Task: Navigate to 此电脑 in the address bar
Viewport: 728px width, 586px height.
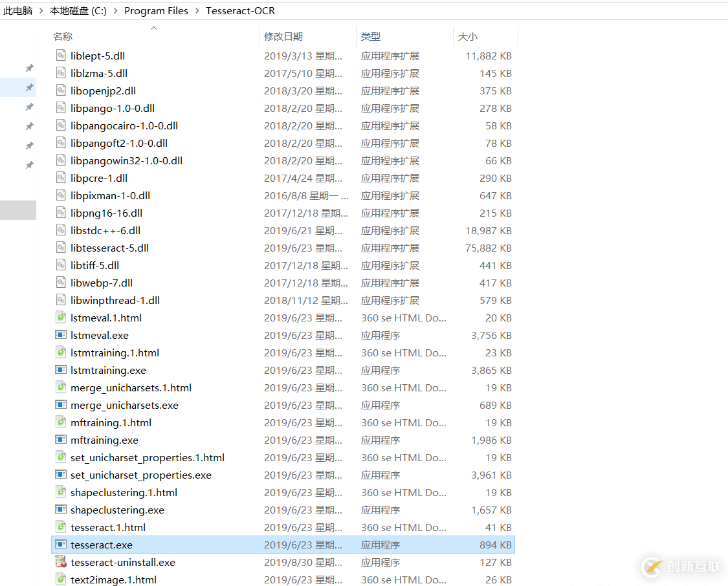Action: [x=17, y=10]
